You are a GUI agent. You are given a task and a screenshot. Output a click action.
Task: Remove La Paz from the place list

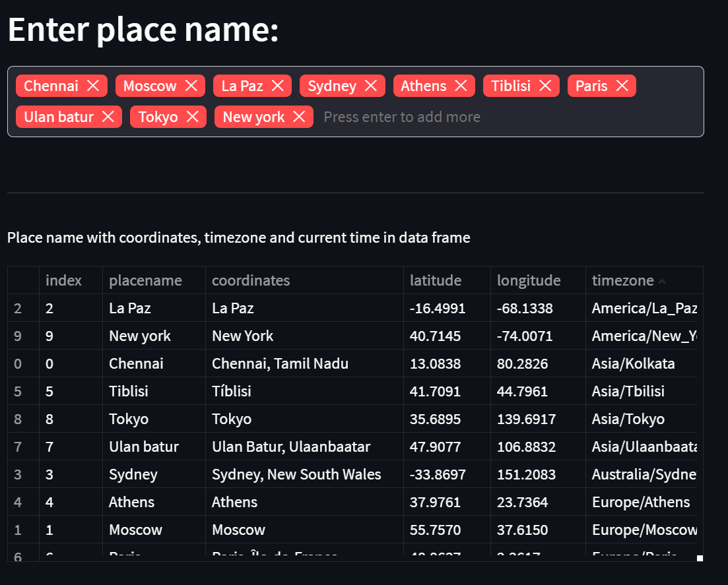coord(278,85)
